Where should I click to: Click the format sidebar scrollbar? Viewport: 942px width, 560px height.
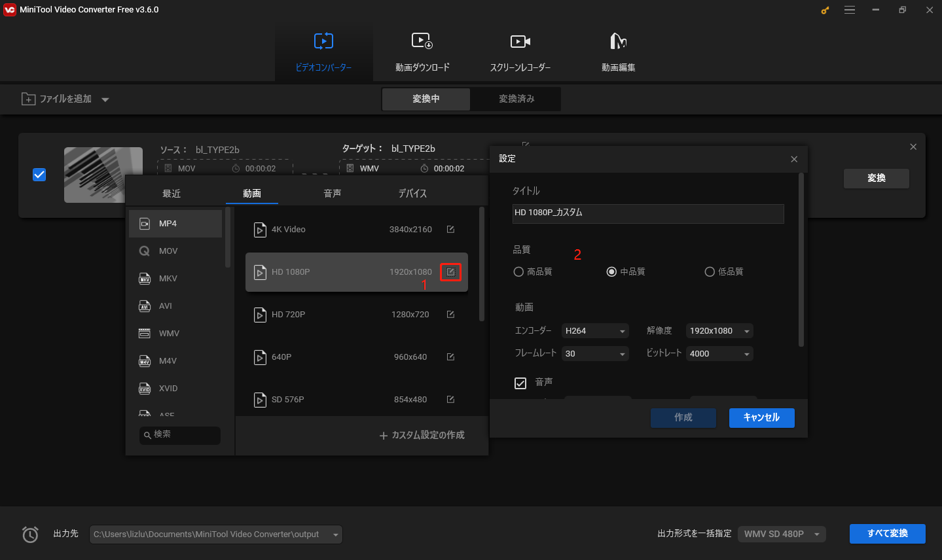(x=228, y=237)
